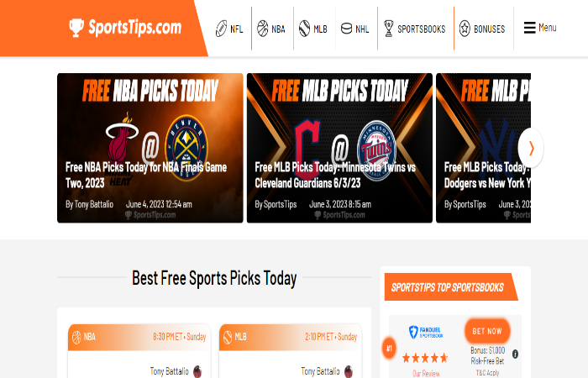Open the hamburger Menu icon

point(529,28)
